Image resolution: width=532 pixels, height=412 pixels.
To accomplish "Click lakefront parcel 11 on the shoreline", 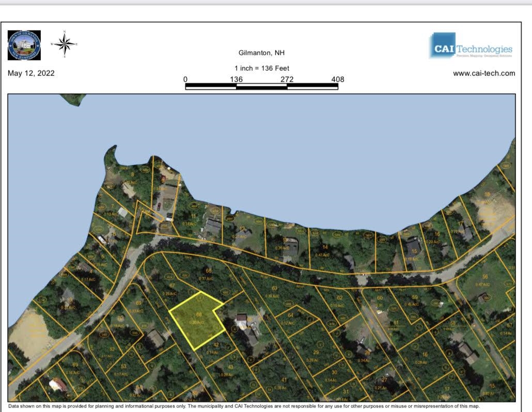I will pos(193,219).
